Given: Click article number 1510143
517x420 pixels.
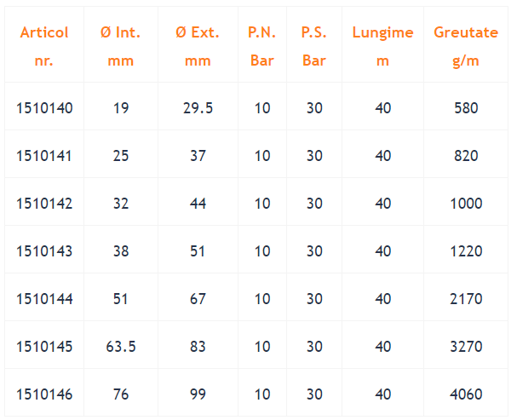Looking at the screenshot, I should pyautogui.click(x=44, y=251).
